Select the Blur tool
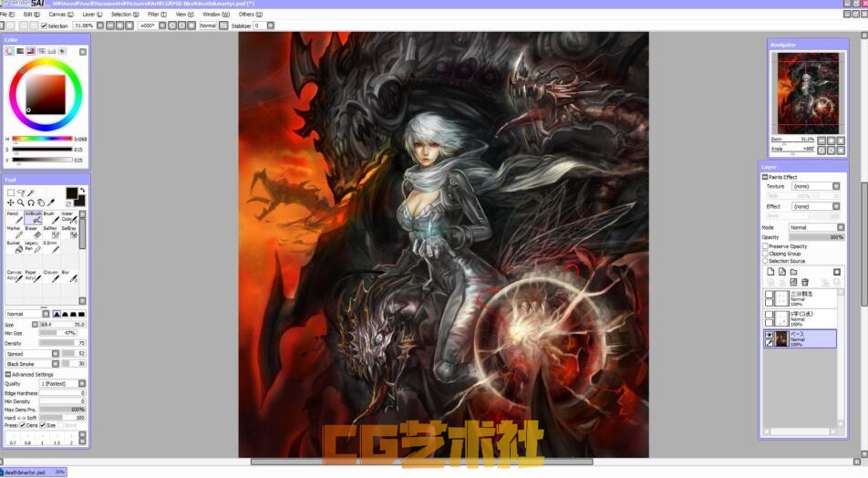This screenshot has height=478, width=868. 69,275
